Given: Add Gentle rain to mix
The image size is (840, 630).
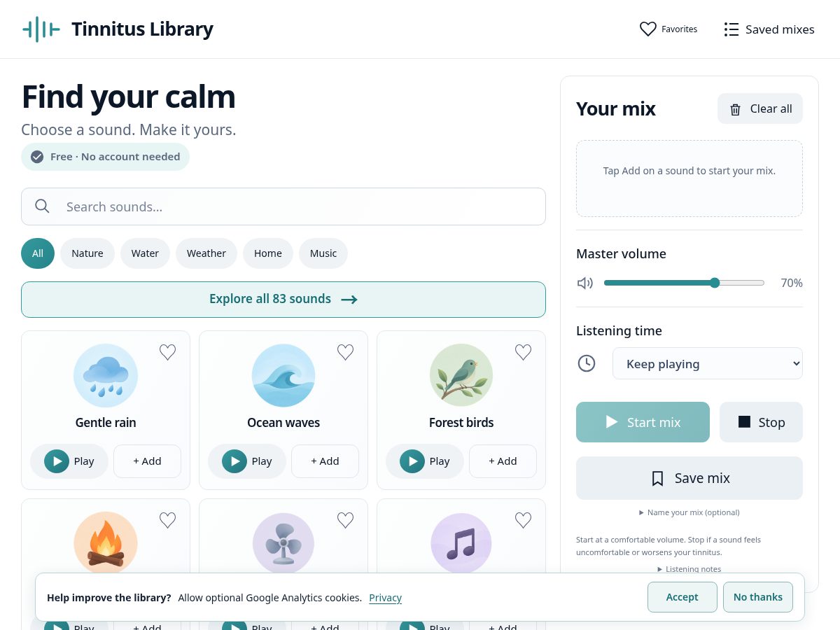Looking at the screenshot, I should 147,461.
